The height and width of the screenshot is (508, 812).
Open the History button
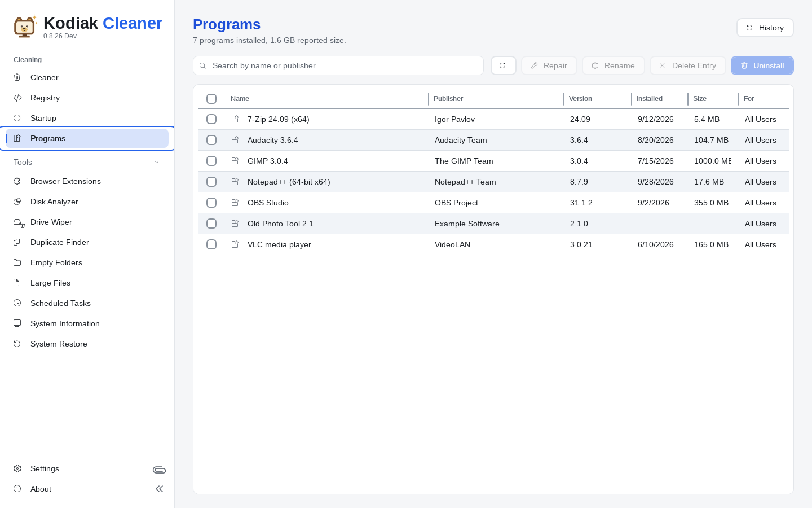(765, 28)
